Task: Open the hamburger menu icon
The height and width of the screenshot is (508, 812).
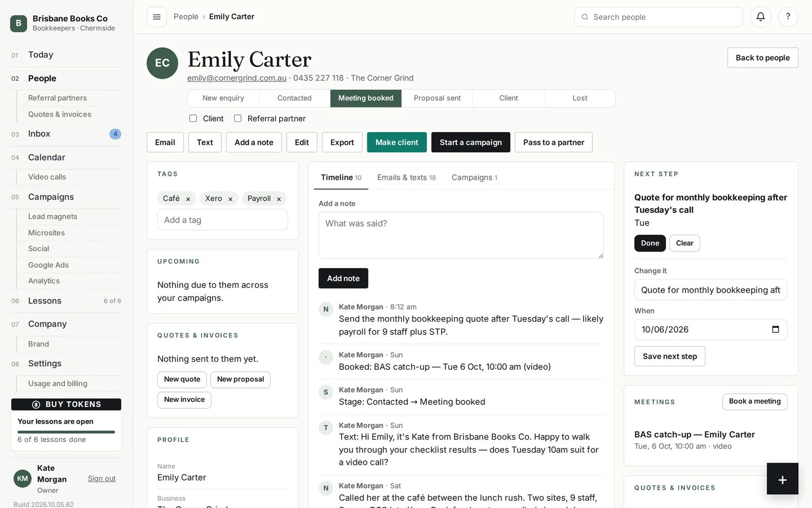Action: [157, 17]
